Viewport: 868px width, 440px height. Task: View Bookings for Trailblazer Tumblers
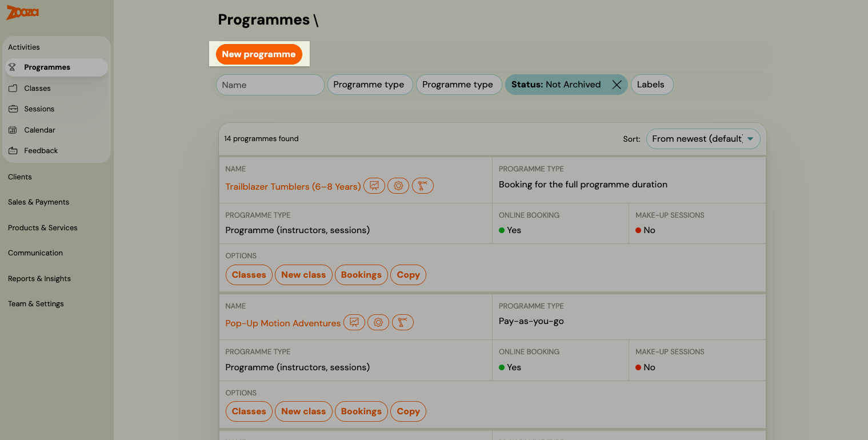pos(361,275)
